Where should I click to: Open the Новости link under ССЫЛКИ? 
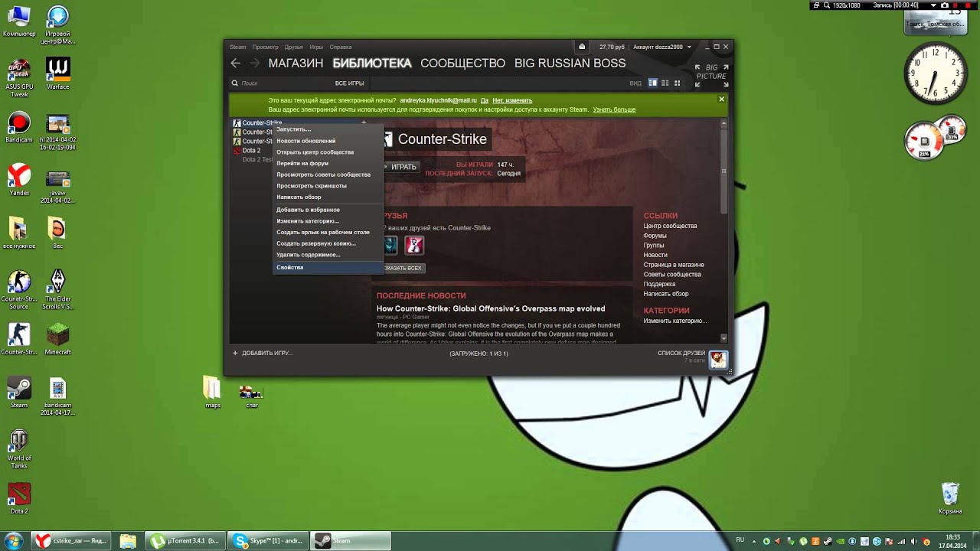[655, 255]
